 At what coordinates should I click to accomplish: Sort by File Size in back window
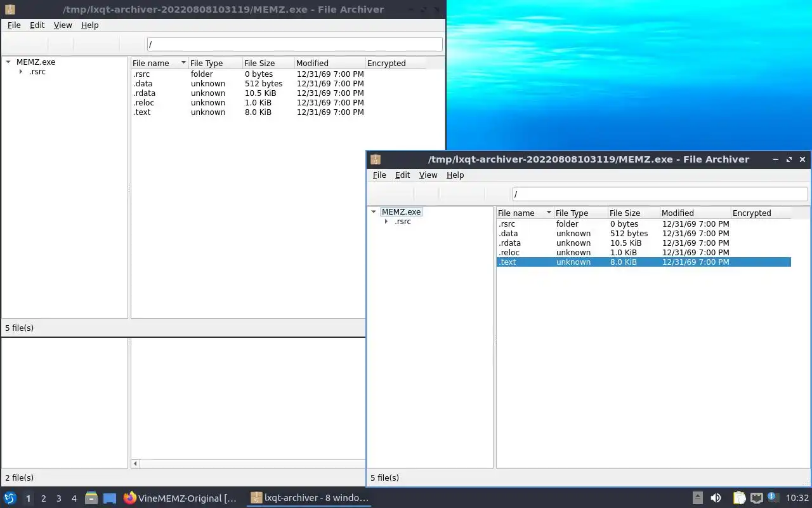tap(268, 63)
